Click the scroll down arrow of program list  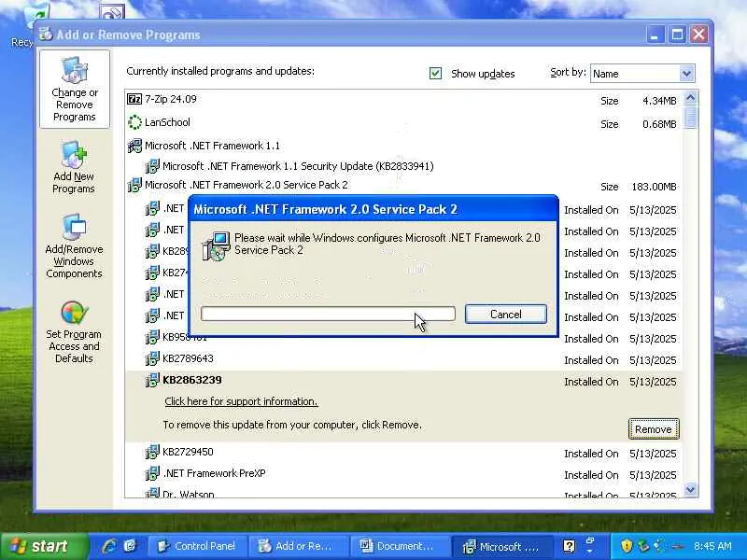[x=690, y=489]
